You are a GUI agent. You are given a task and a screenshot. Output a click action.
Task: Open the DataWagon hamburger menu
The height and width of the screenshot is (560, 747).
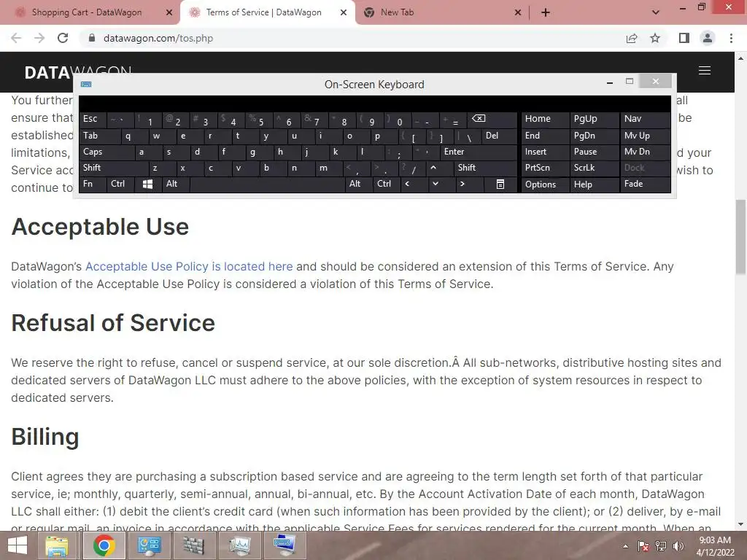click(x=705, y=71)
